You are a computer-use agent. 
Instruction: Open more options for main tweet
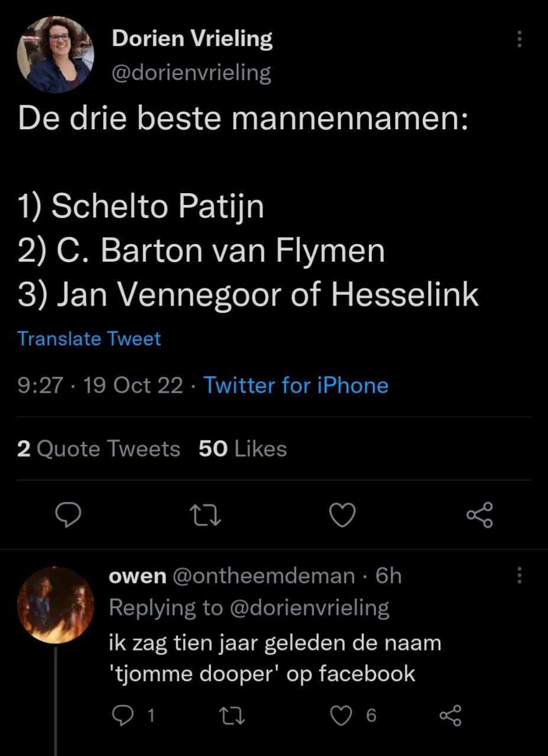pyautogui.click(x=520, y=40)
